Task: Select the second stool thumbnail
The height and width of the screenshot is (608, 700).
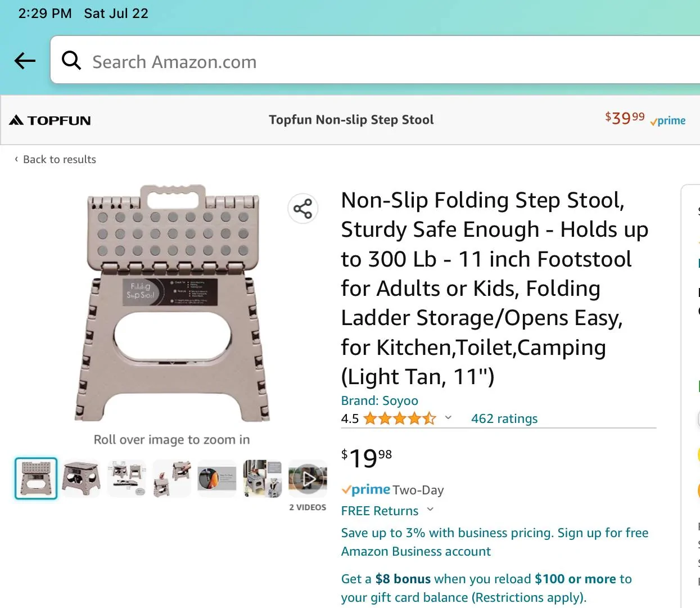Action: [81, 479]
